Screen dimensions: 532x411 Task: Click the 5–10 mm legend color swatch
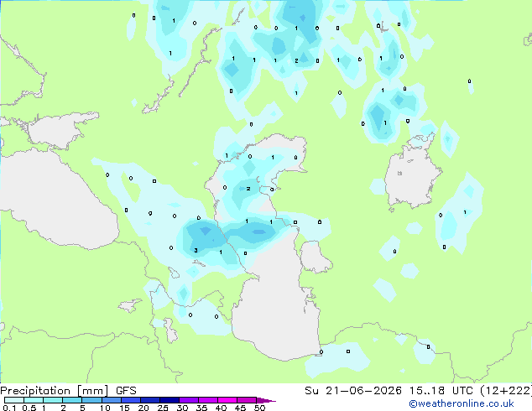tap(91, 400)
